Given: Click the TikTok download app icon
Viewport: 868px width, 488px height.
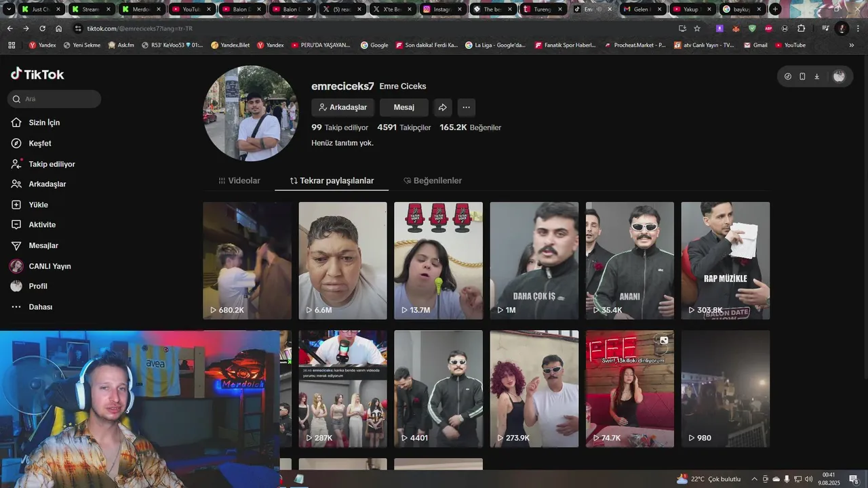Looking at the screenshot, I should 816,77.
